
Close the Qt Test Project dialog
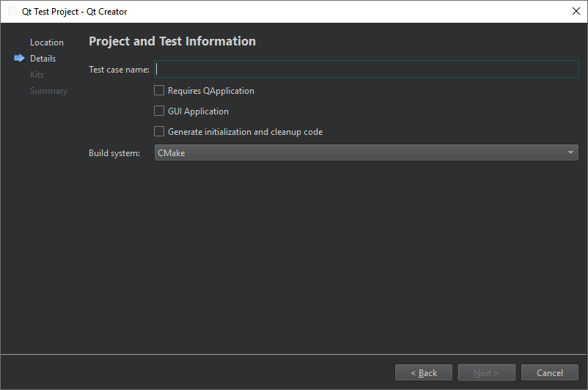576,11
